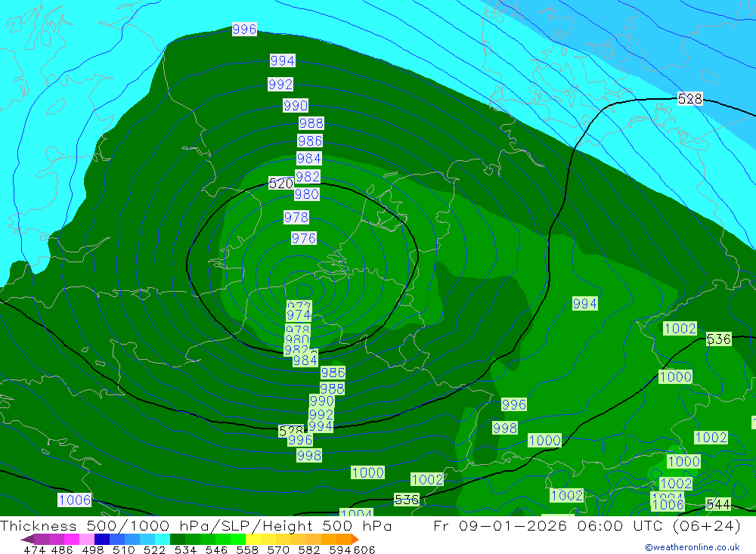Pick the darkest green legend swatch
The width and height of the screenshot is (756, 554).
178,539
